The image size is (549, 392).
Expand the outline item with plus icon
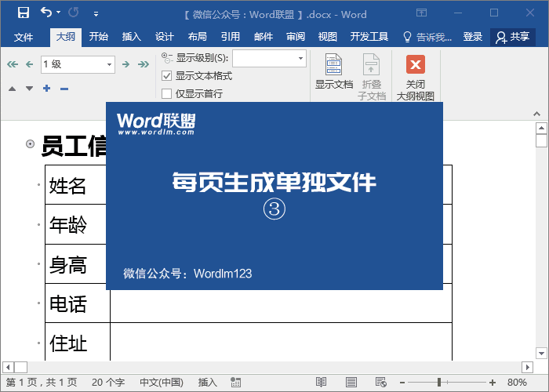[x=46, y=88]
